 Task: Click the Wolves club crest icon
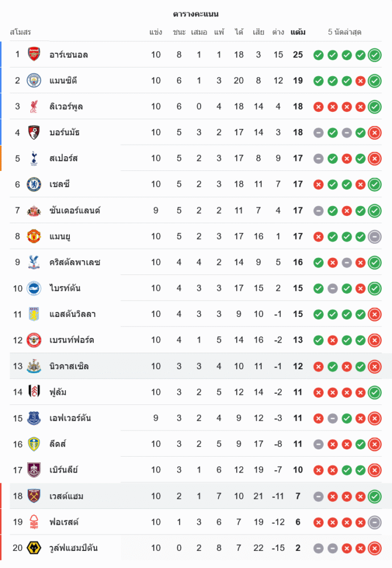(x=34, y=548)
